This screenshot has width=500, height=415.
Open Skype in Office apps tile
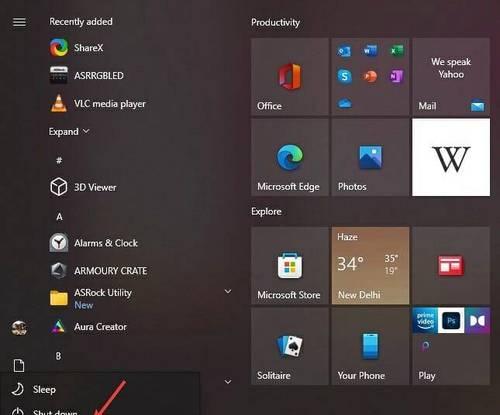point(344,77)
